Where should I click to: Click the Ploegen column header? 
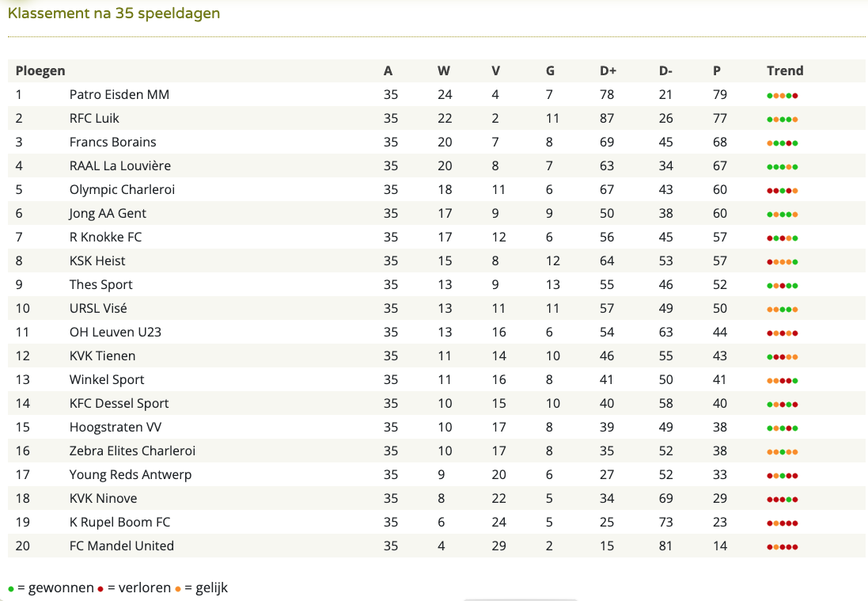pos(40,71)
